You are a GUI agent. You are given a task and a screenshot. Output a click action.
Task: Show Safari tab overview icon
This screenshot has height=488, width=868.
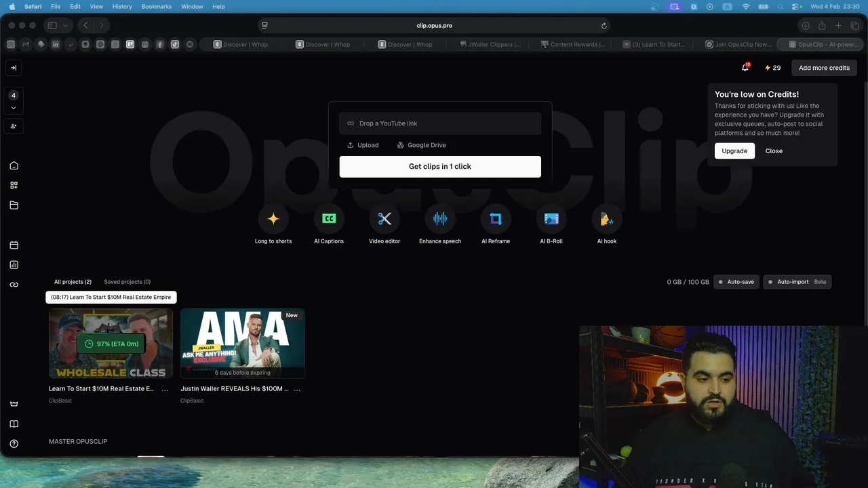pos(854,26)
